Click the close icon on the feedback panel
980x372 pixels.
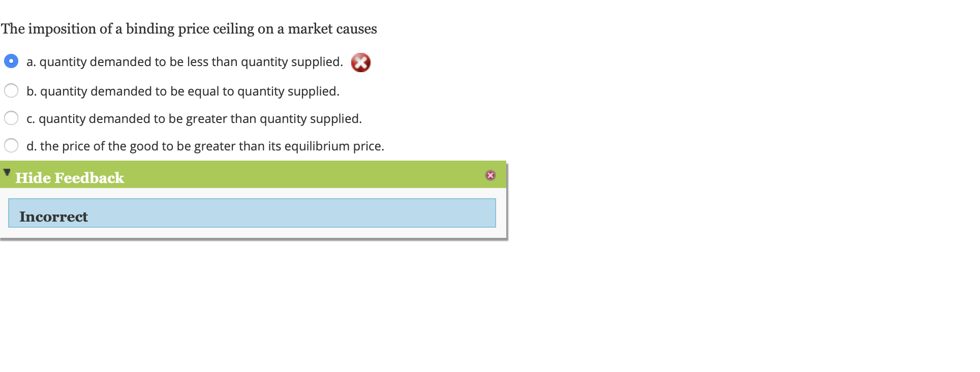click(490, 175)
